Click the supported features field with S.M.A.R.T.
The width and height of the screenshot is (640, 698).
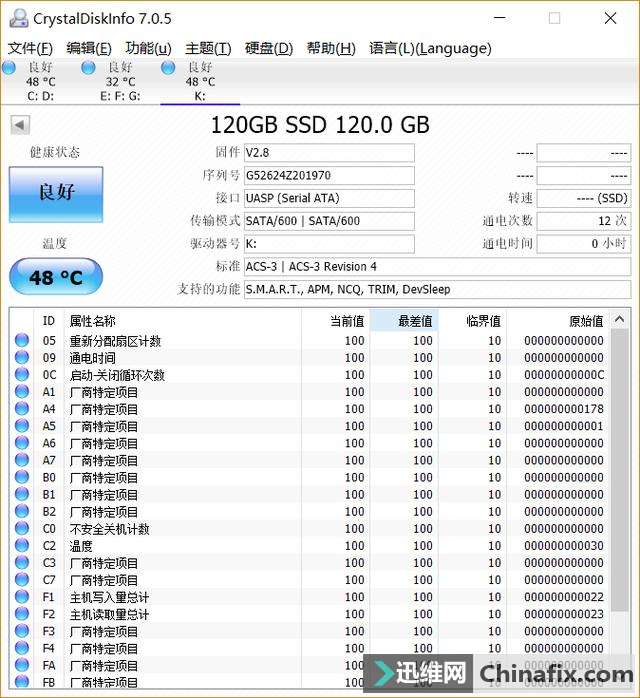pos(437,289)
